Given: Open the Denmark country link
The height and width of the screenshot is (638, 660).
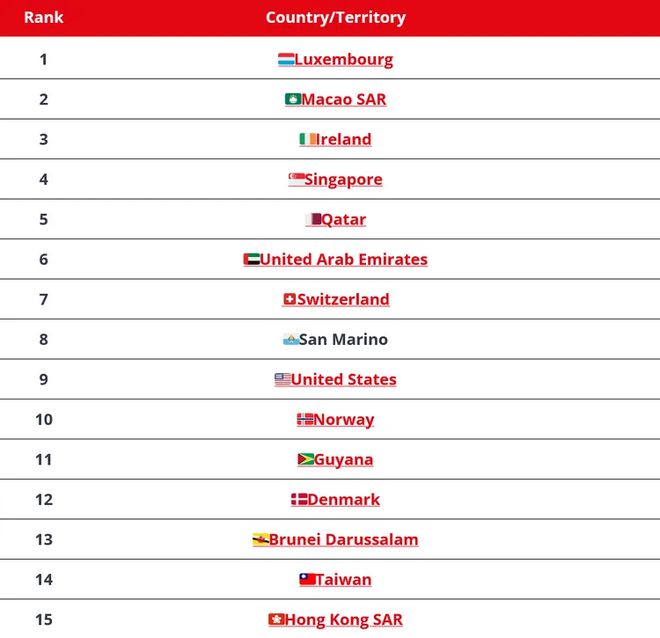Looking at the screenshot, I should point(343,500).
